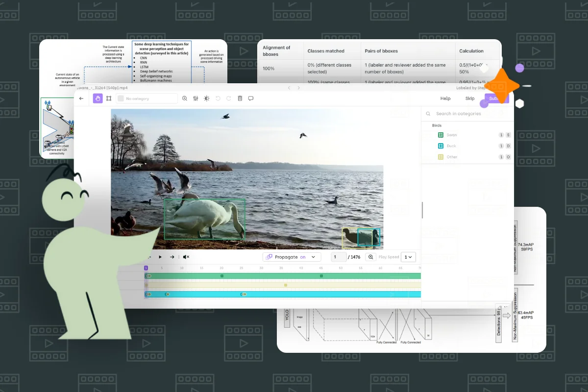Open the Play Speed dropdown
588x392 pixels.
(408, 257)
